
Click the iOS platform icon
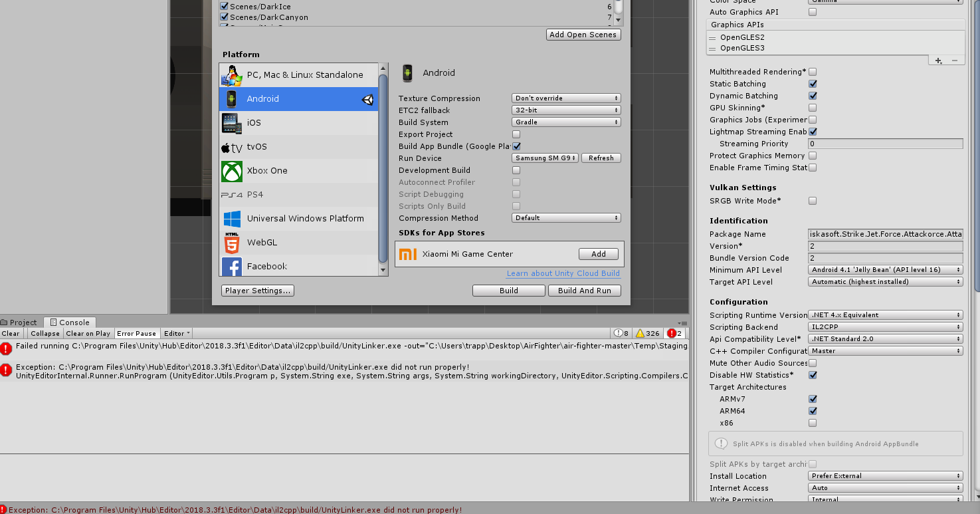232,123
